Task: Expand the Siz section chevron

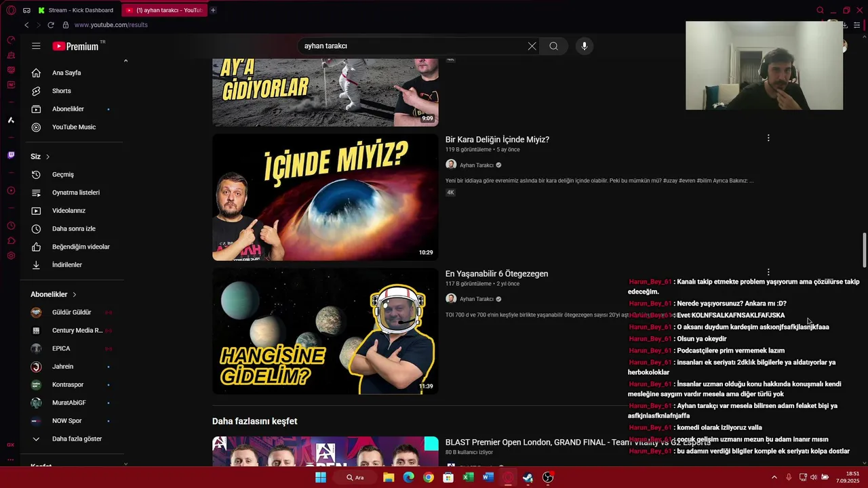Action: [x=47, y=157]
